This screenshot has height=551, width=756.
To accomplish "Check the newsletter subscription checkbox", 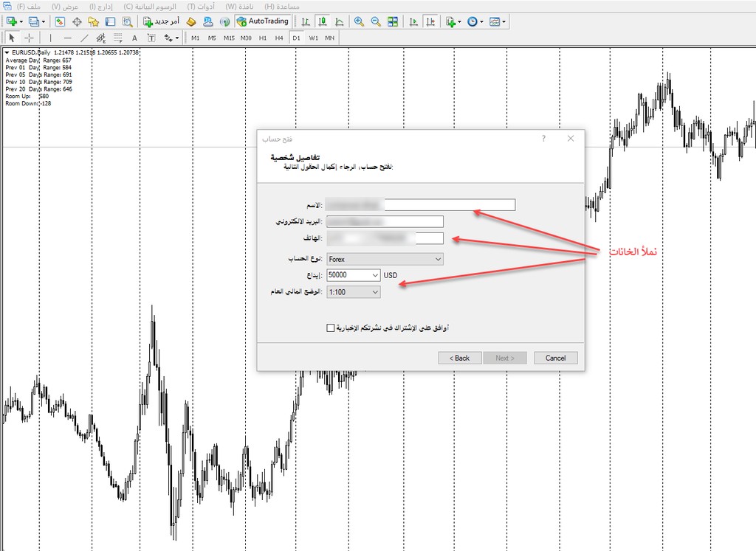I will [331, 327].
